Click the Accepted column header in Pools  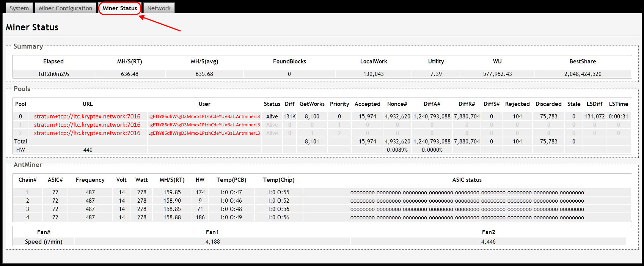click(367, 104)
